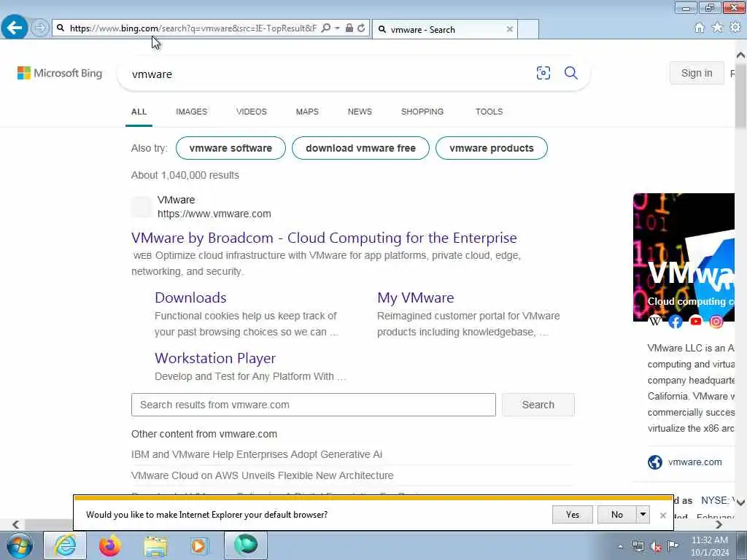This screenshot has height=560, width=747.
Task: Open Favorites star icon
Action: (717, 28)
